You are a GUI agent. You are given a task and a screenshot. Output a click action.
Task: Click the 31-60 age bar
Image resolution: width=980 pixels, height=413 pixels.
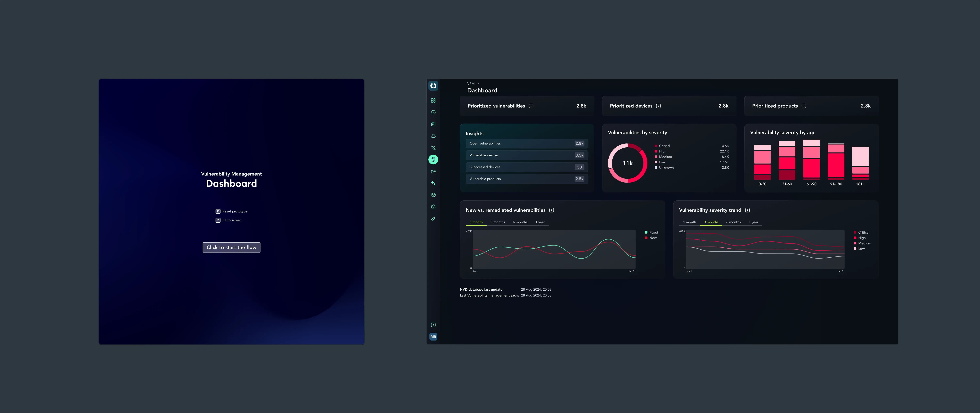[787, 160]
